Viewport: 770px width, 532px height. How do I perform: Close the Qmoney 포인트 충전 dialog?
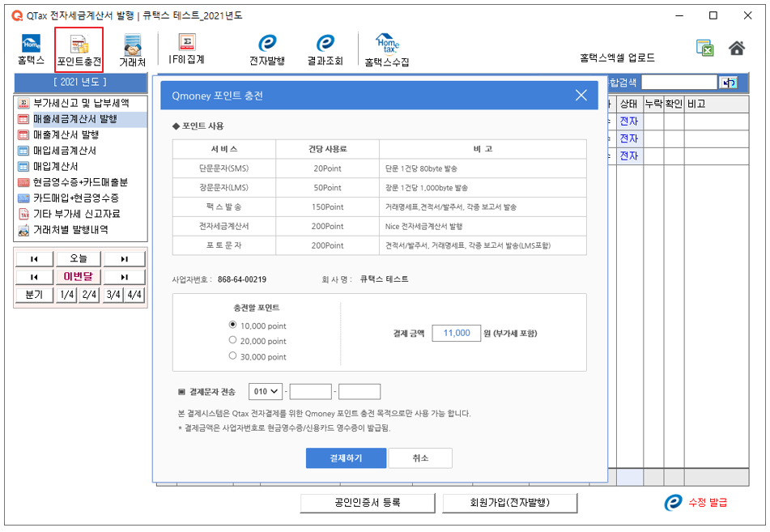click(x=581, y=96)
